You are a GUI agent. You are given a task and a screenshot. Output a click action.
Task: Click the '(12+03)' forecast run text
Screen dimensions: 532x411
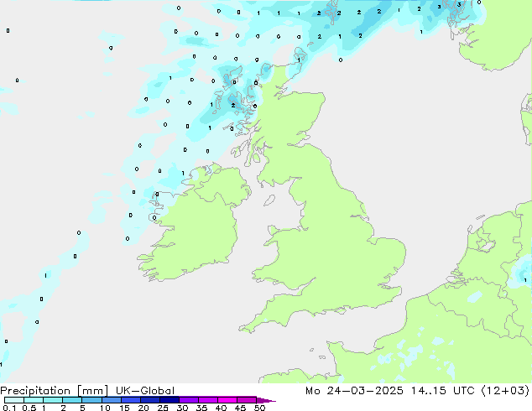505,391
